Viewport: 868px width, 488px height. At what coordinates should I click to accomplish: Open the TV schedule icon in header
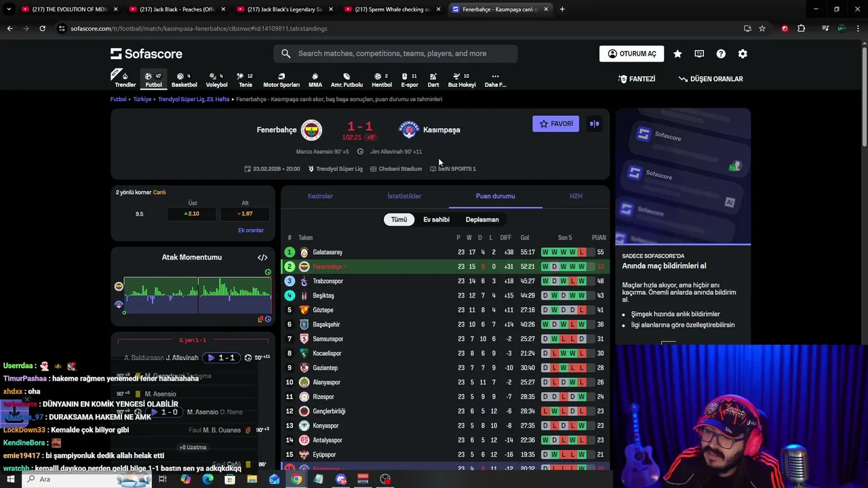(699, 54)
